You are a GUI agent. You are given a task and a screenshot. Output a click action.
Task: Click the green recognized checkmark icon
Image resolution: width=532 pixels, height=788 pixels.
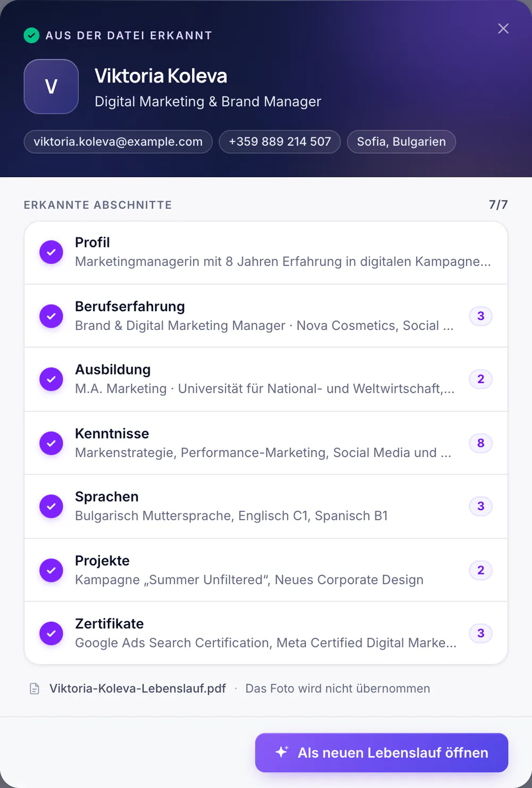coord(31,36)
